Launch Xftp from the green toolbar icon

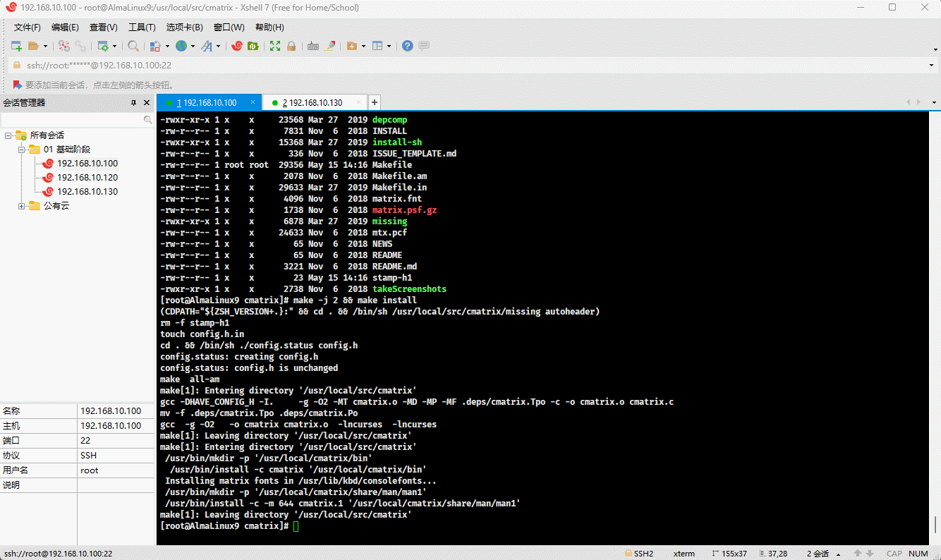[x=253, y=46]
